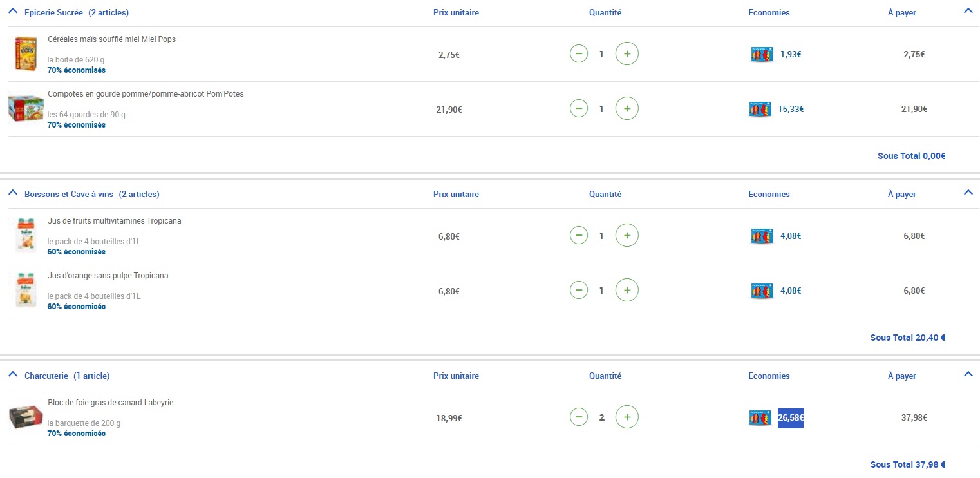Open orange sans pulpe Tropicana thumbnail
980x478 pixels.
pyautogui.click(x=26, y=290)
